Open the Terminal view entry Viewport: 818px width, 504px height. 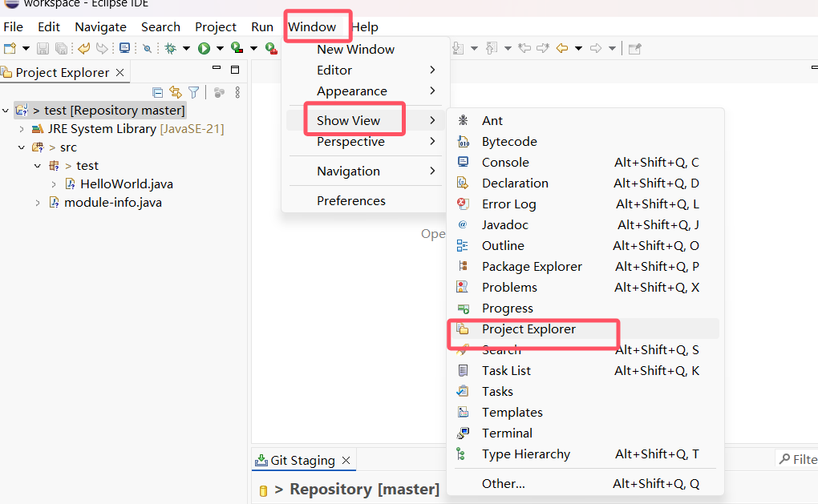pyautogui.click(x=585, y=433)
